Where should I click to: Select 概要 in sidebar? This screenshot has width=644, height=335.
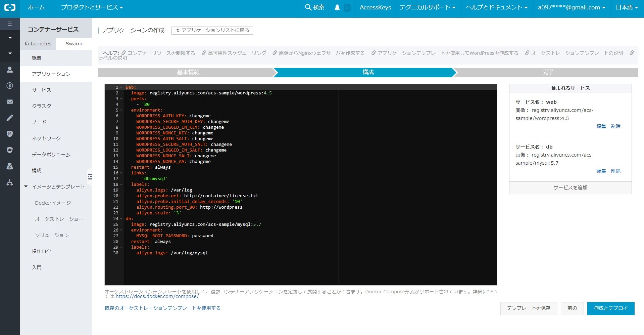[x=56, y=58]
